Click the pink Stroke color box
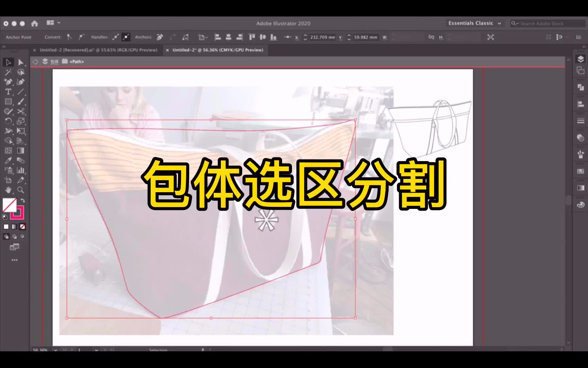 (x=17, y=213)
